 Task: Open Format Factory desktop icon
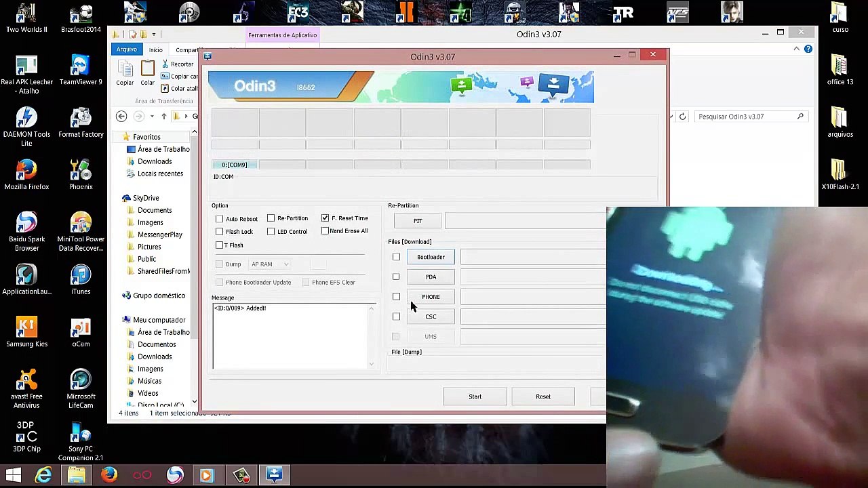81,123
